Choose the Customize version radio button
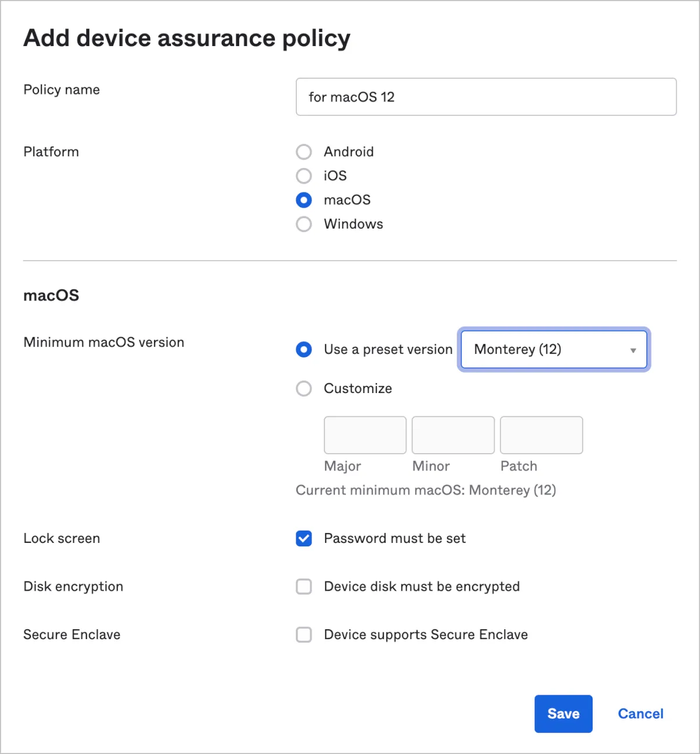The width and height of the screenshot is (700, 754). click(304, 388)
